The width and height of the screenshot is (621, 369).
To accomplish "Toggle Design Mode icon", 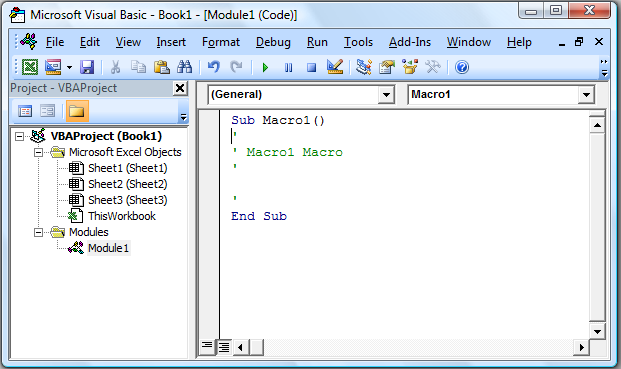I will [x=335, y=67].
